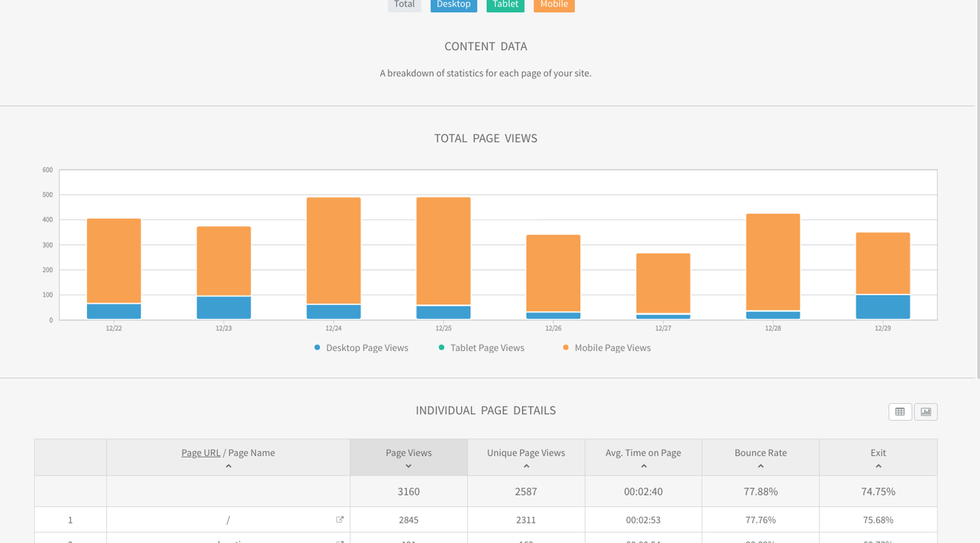Open homepage URL external link icon

(x=340, y=519)
